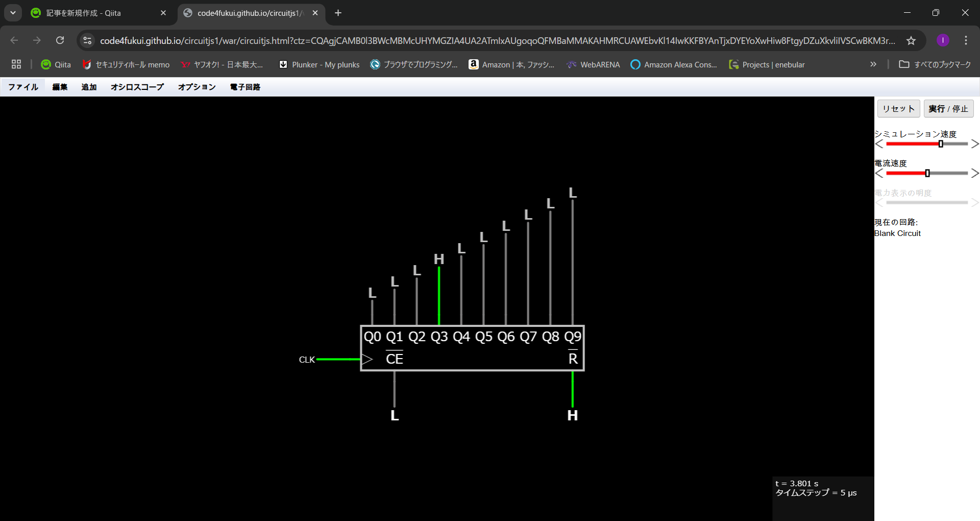Click the Q3 output H indicator
Screen dimensions: 980x521
pos(439,259)
